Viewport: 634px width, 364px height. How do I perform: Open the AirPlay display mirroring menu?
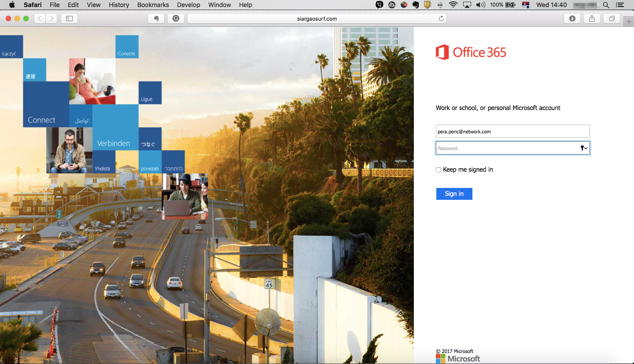click(467, 5)
